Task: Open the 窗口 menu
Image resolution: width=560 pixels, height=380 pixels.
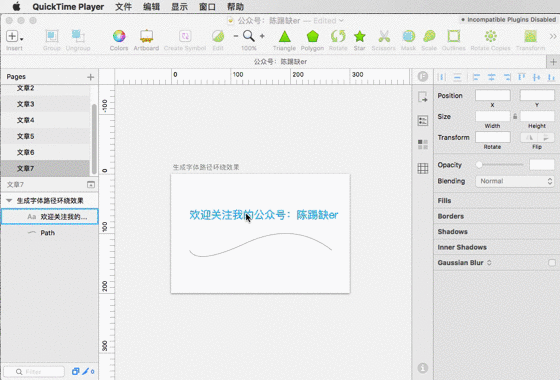Action: click(x=207, y=6)
